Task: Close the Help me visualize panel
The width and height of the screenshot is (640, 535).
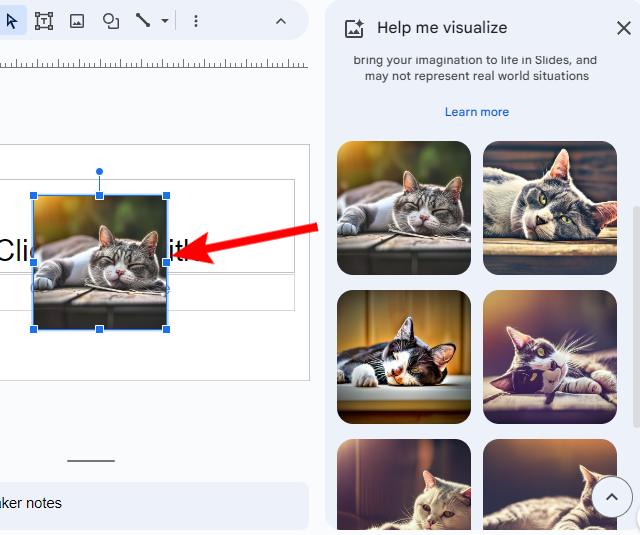Action: pyautogui.click(x=624, y=28)
